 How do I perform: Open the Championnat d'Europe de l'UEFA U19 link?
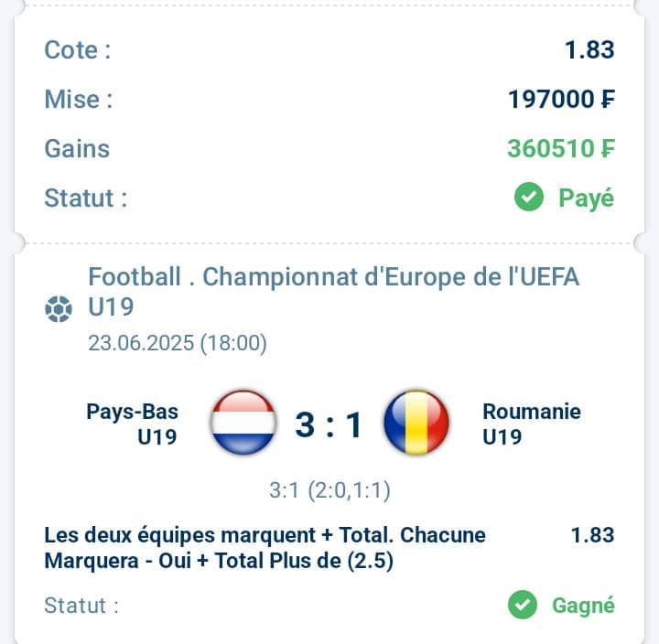(x=333, y=292)
